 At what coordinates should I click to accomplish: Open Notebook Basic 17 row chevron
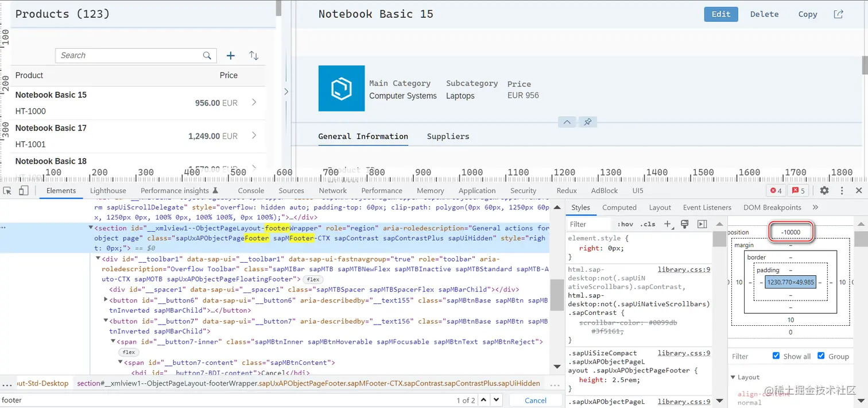[x=254, y=136]
